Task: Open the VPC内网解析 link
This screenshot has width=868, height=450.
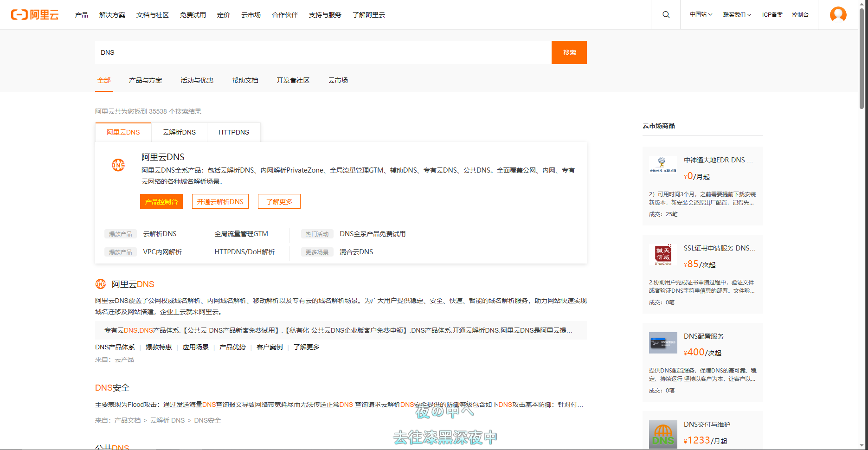Action: 162,252
